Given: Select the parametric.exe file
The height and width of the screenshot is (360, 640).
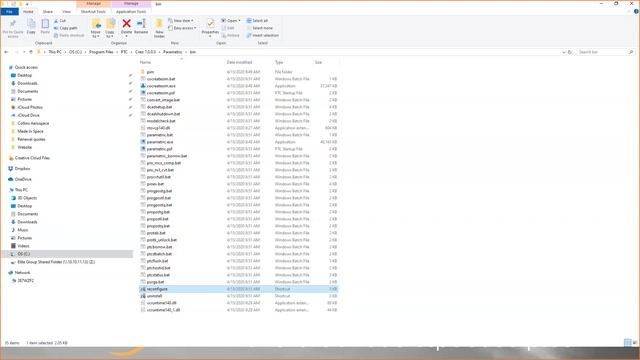Looking at the screenshot, I should 238,142.
